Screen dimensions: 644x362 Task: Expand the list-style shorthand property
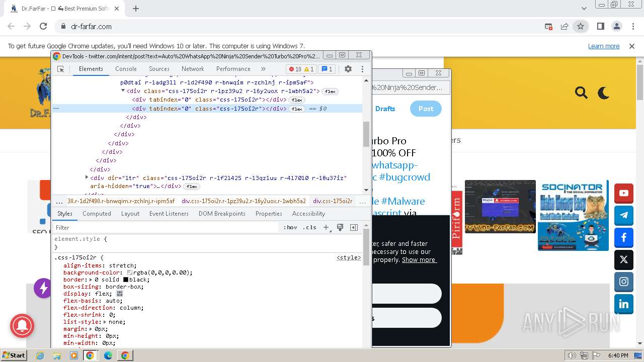point(105,322)
